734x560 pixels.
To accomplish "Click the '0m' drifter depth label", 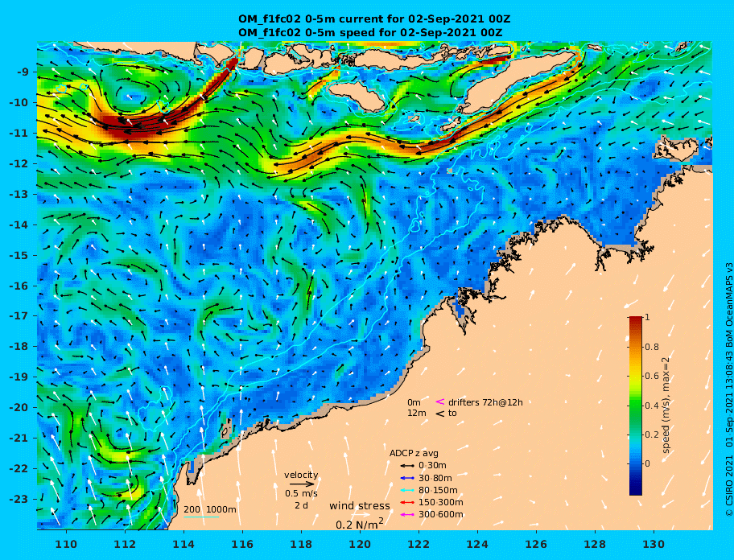I will tap(414, 402).
